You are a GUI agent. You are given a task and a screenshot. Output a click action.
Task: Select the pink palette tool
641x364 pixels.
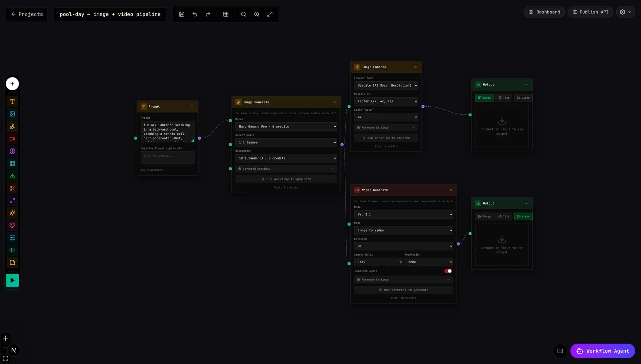(x=12, y=225)
